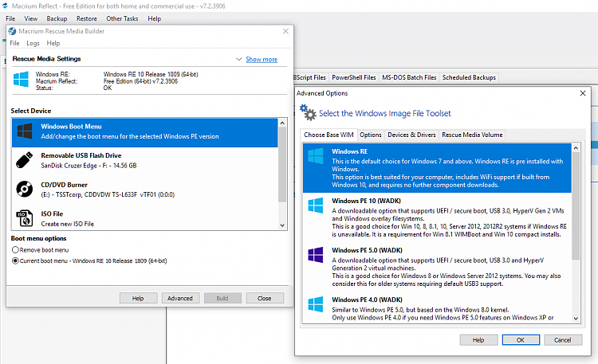Click the Close button in Rescue Media Builder

point(264,298)
